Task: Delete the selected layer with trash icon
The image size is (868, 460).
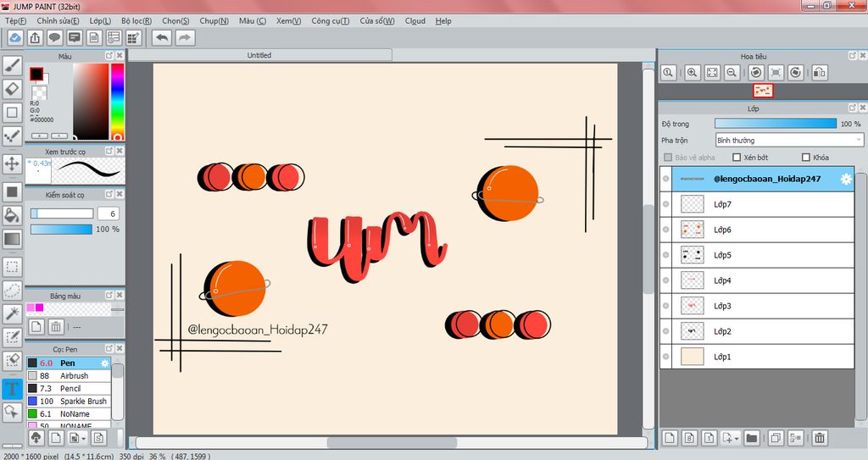Action: (x=820, y=438)
